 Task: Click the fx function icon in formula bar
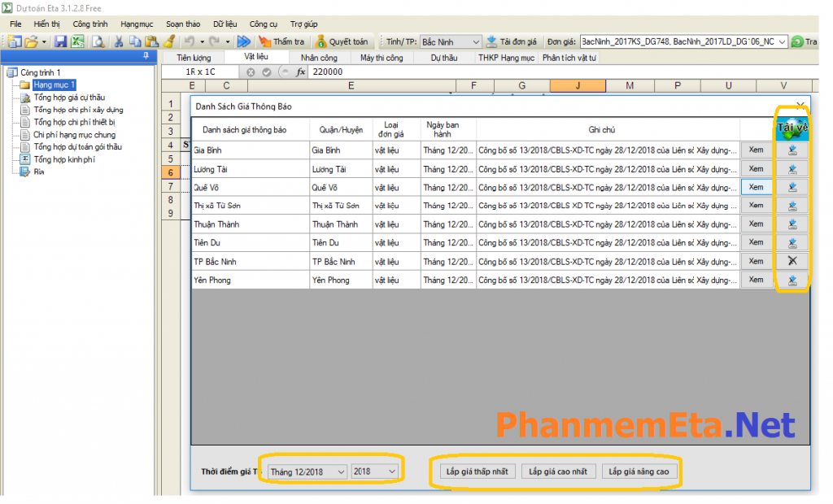[x=300, y=72]
